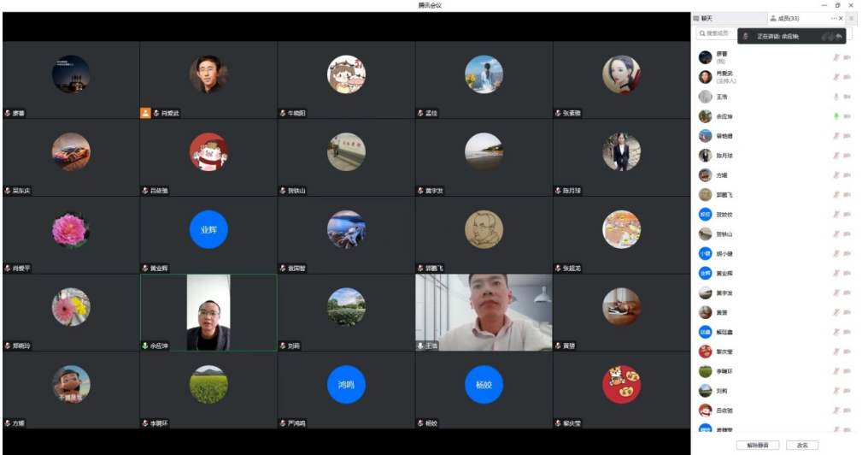Image resolution: width=868 pixels, height=455 pixels.
Task: Click 郭鹏飞 avatar in the member list
Action: point(705,195)
